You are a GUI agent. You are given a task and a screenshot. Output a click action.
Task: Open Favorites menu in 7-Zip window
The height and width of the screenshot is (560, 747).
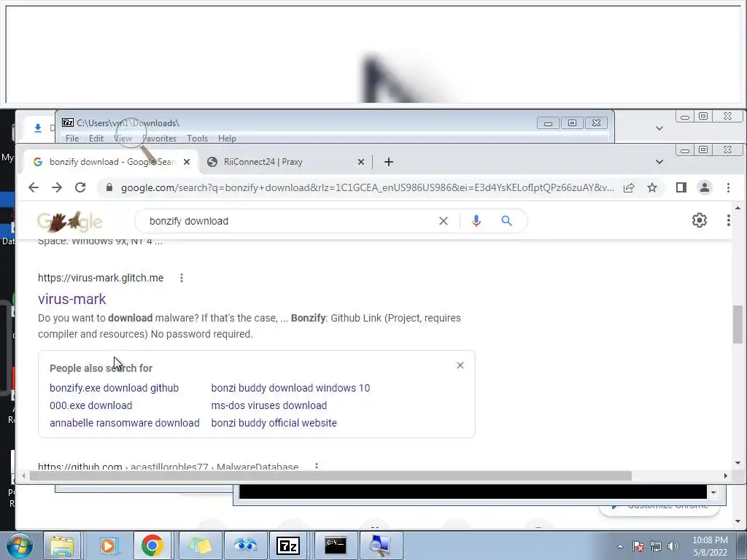(x=160, y=138)
